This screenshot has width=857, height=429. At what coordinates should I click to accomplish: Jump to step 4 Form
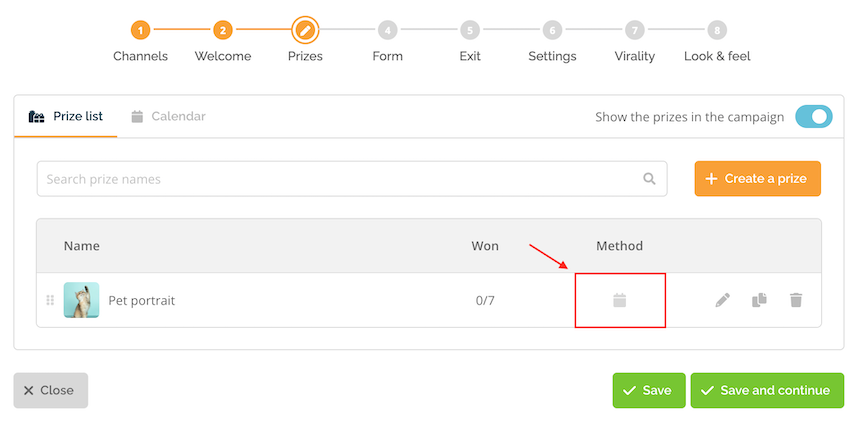click(x=388, y=30)
